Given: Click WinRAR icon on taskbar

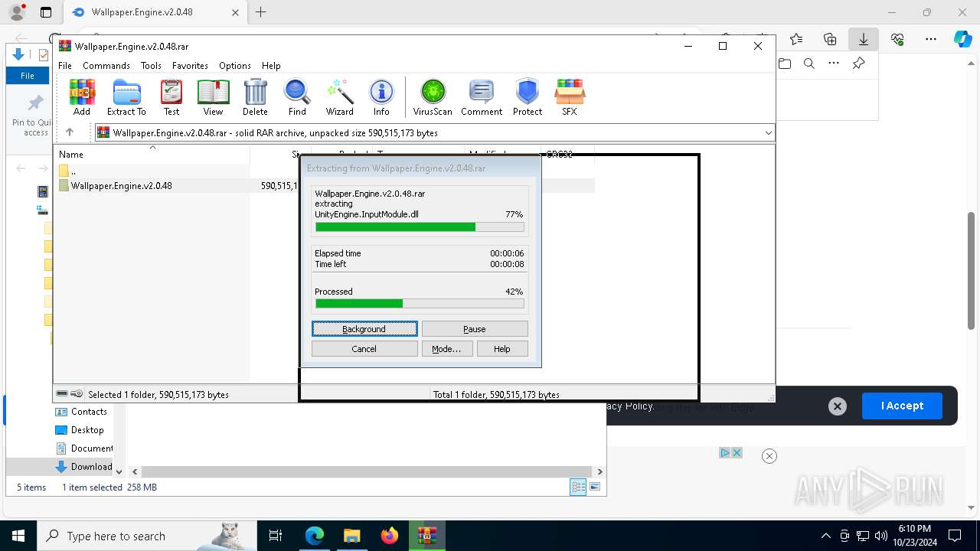Looking at the screenshot, I should (427, 536).
